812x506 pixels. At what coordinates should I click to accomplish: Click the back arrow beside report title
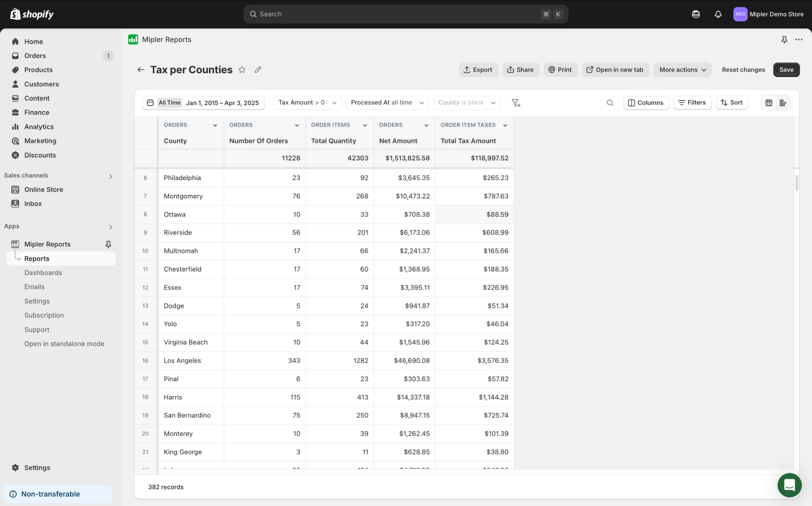pos(141,70)
